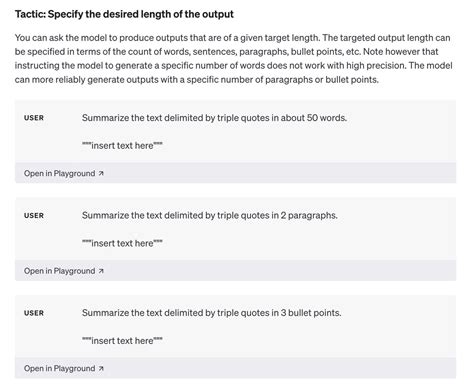Click the USER label in the second example
Image resolution: width=474 pixels, height=389 pixels.
(x=34, y=216)
